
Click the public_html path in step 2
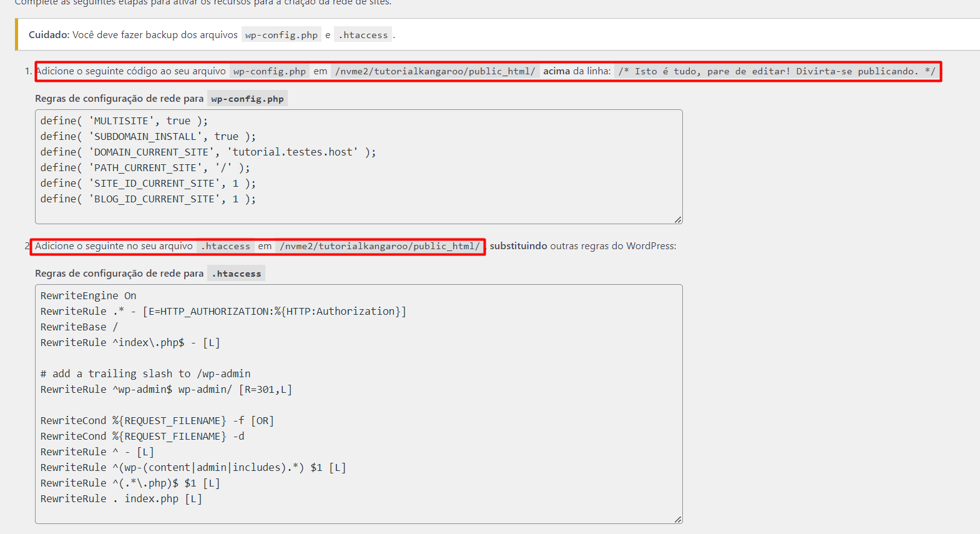tap(380, 246)
